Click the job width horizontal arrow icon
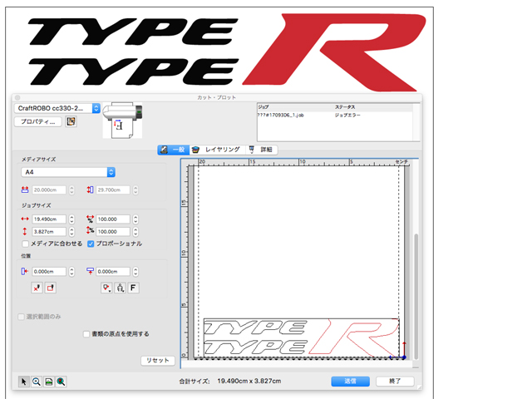The image size is (532, 399). pyautogui.click(x=25, y=219)
